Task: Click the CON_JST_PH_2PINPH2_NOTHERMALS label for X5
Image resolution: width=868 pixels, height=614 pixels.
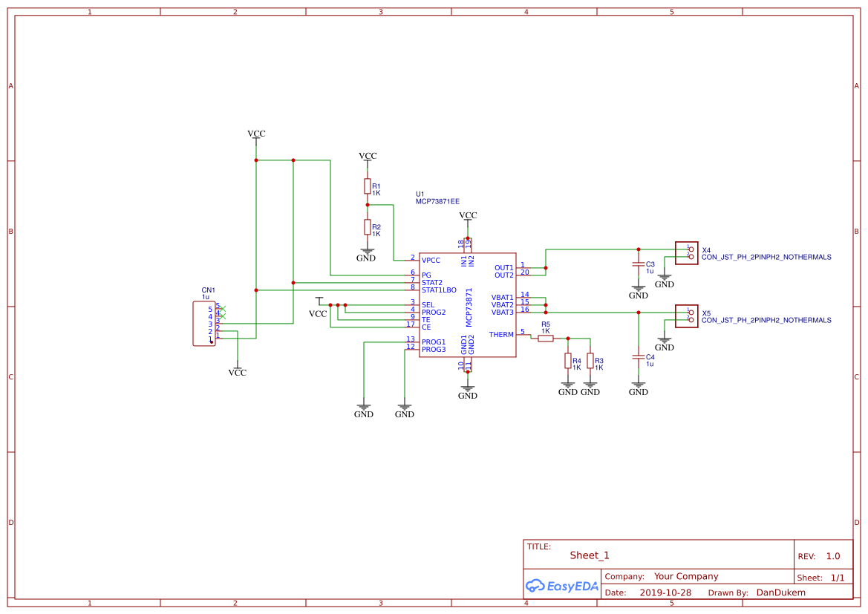Action: (x=767, y=321)
